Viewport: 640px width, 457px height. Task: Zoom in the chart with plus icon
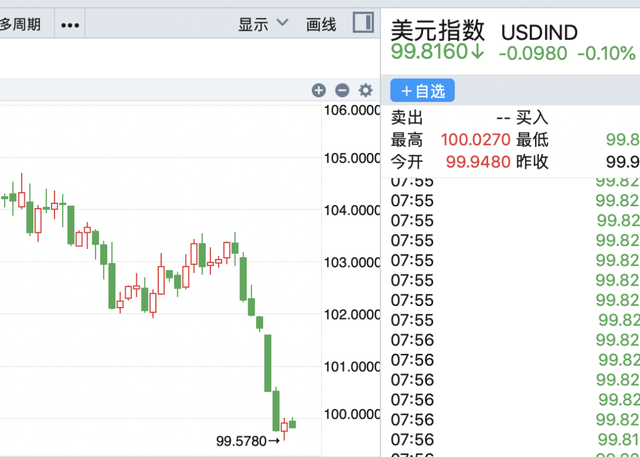pos(319,90)
